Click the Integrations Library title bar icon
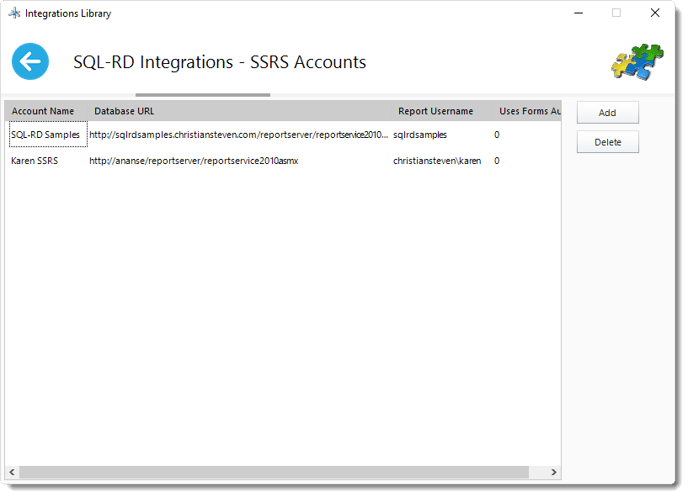Viewport: 688px width, 497px height. (x=14, y=13)
